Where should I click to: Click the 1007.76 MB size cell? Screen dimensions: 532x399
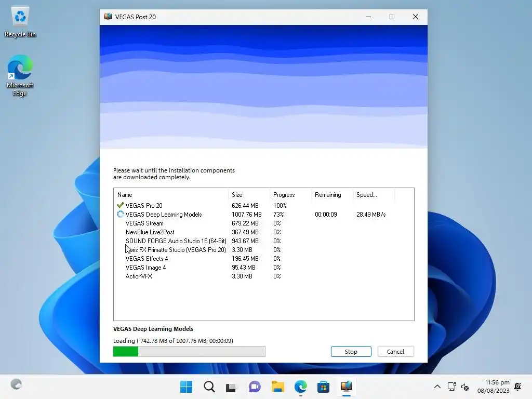(247, 215)
